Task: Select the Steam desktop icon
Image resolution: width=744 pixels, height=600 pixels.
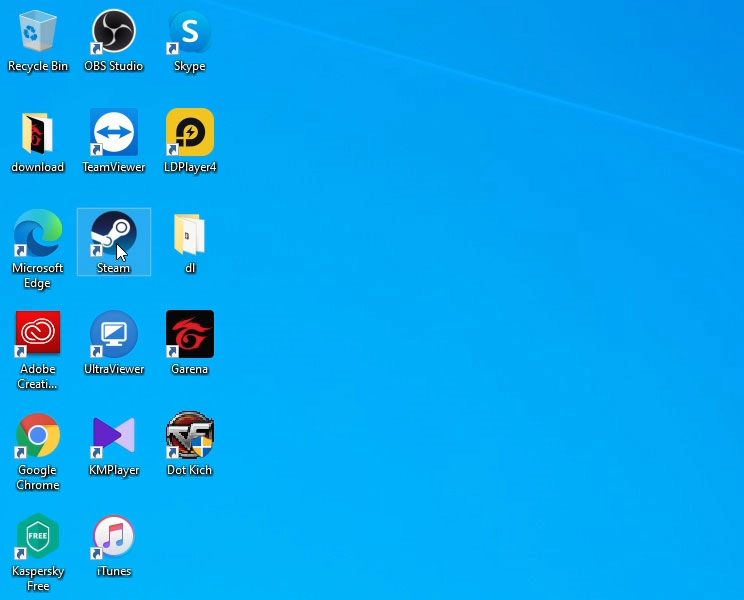Action: (114, 233)
